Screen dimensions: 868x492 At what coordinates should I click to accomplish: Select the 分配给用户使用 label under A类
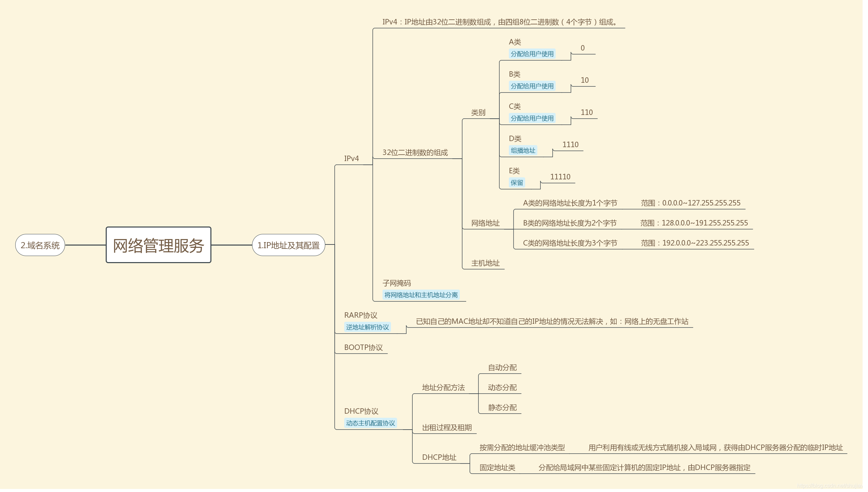pyautogui.click(x=532, y=54)
